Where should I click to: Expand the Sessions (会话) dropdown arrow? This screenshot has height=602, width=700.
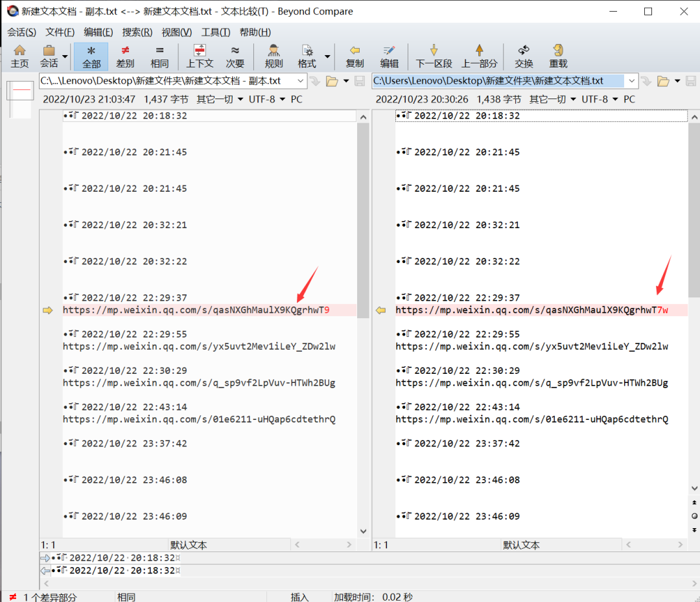65,56
